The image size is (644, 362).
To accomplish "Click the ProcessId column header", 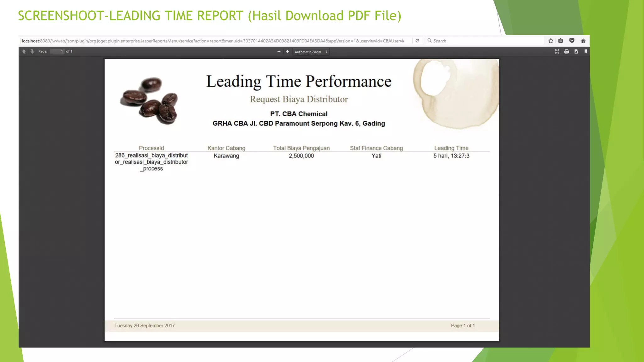I will pyautogui.click(x=151, y=148).
